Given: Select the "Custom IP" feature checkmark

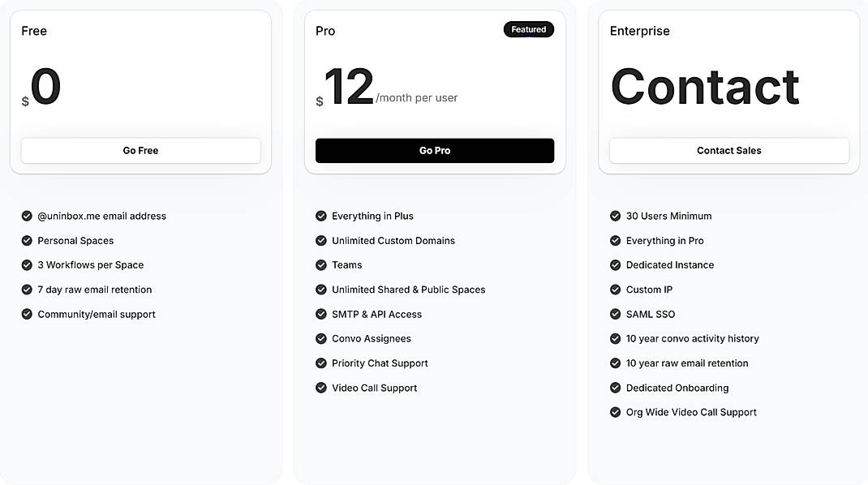Looking at the screenshot, I should pyautogui.click(x=614, y=290).
